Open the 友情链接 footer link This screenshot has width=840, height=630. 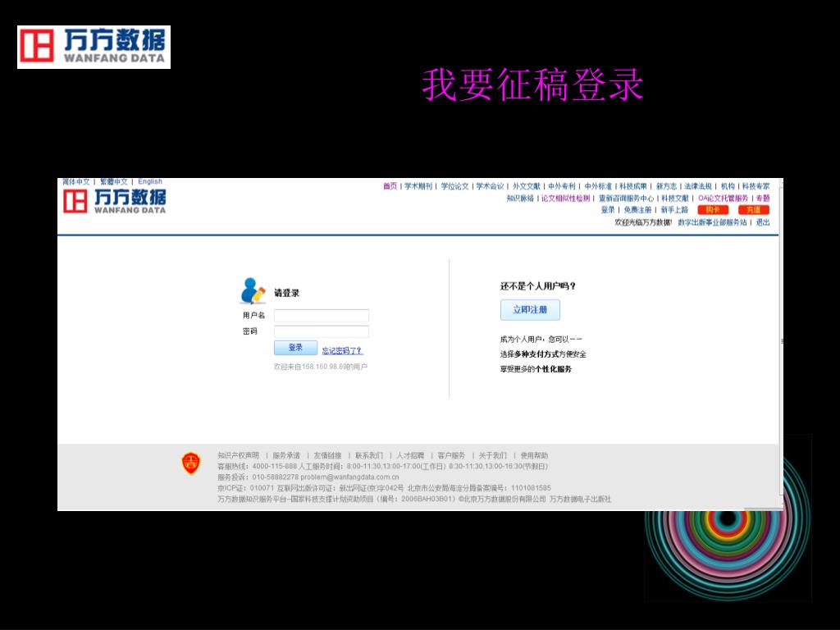[328, 455]
